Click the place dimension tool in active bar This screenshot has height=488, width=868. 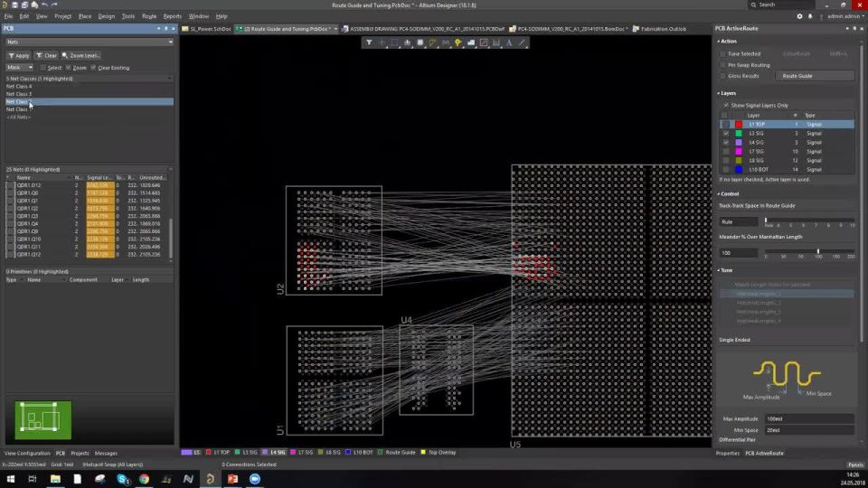point(496,42)
